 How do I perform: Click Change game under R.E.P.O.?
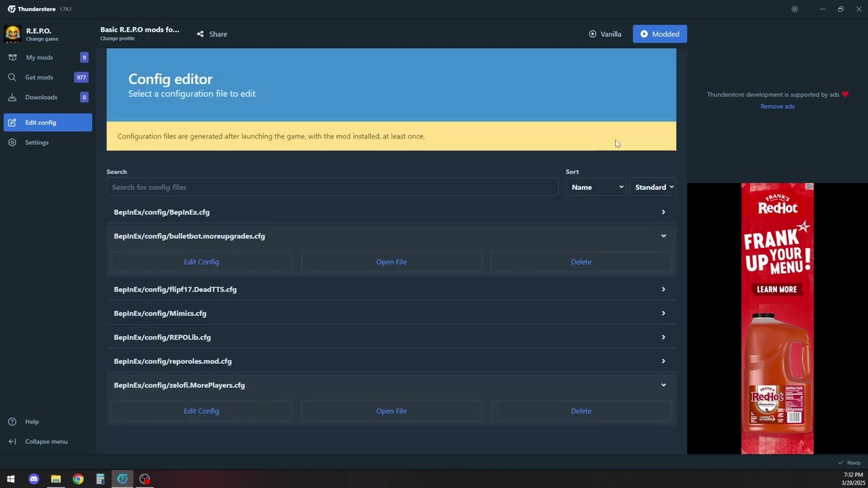42,39
